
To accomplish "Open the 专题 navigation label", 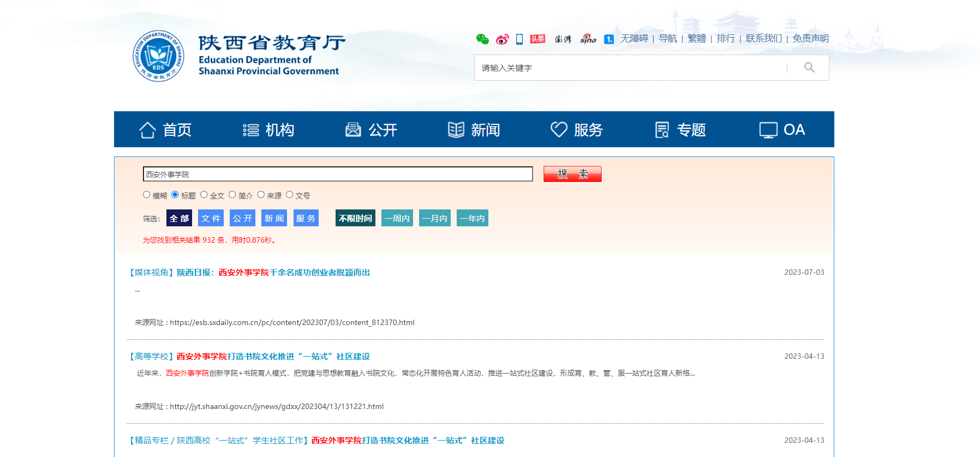I will tap(691, 130).
